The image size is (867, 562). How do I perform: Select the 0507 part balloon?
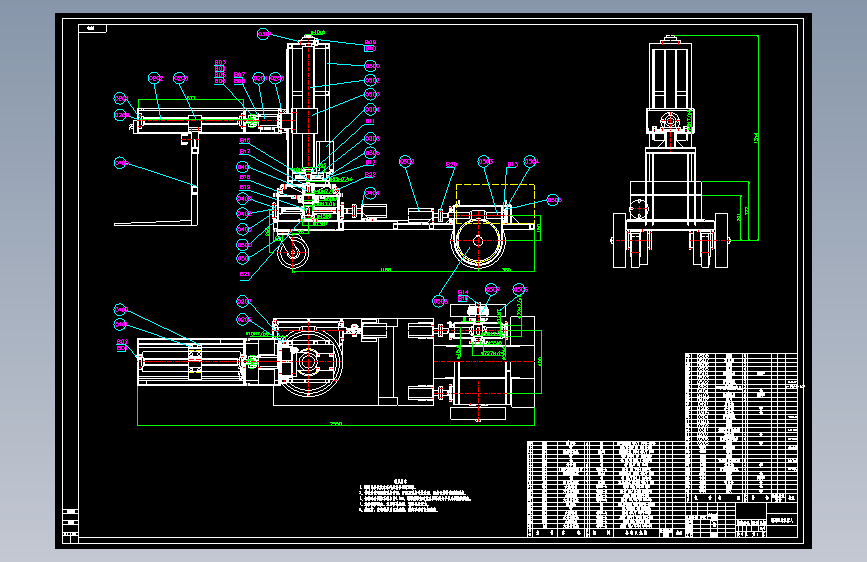[x=492, y=289]
